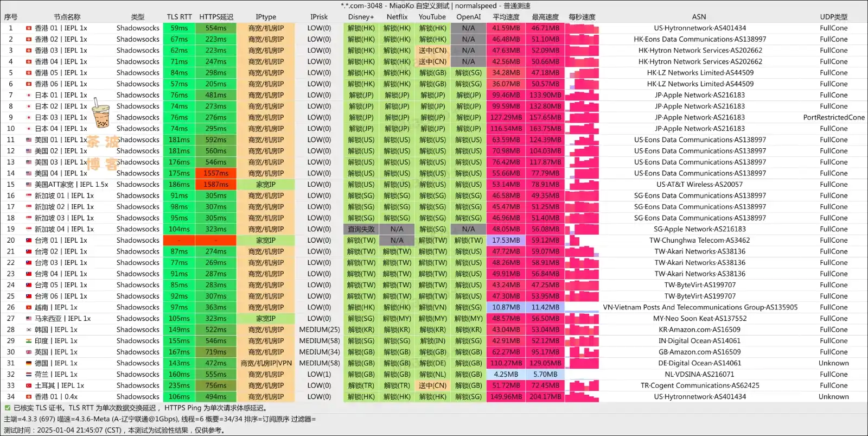
Task: Click the Malaysia flag beside 马来西亚
Action: click(29, 319)
